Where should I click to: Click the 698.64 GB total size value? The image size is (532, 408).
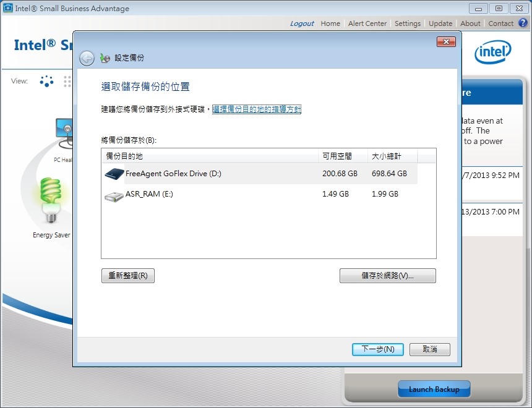tap(389, 174)
